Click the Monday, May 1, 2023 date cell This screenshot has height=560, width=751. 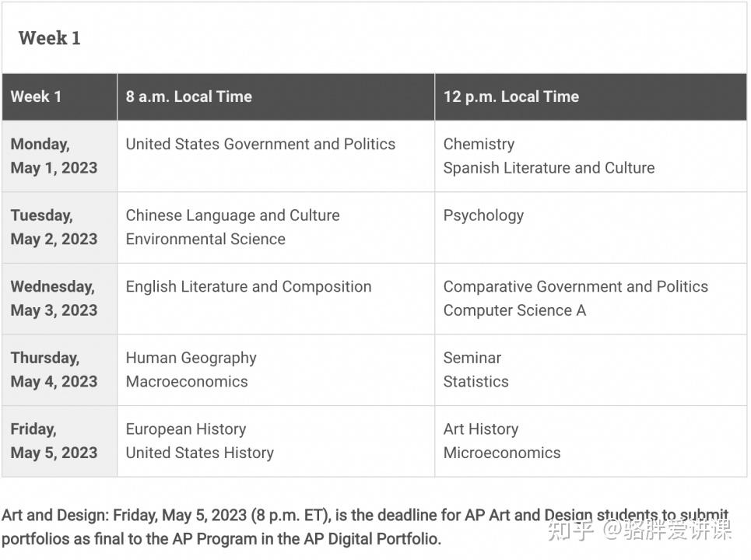point(54,156)
